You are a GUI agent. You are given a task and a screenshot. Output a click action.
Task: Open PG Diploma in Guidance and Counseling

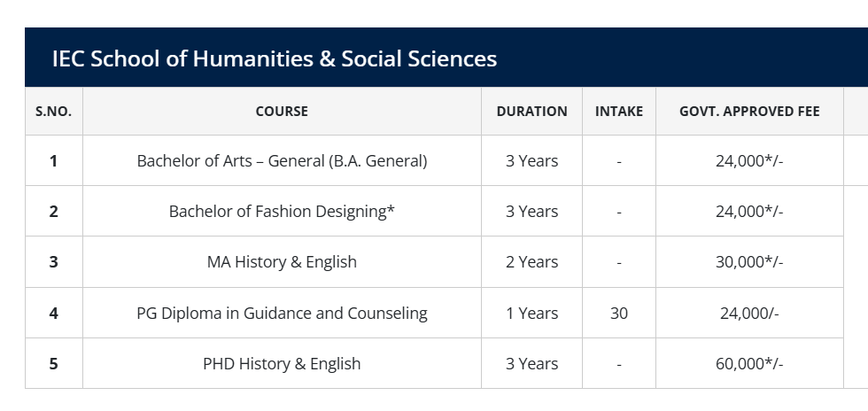(282, 314)
